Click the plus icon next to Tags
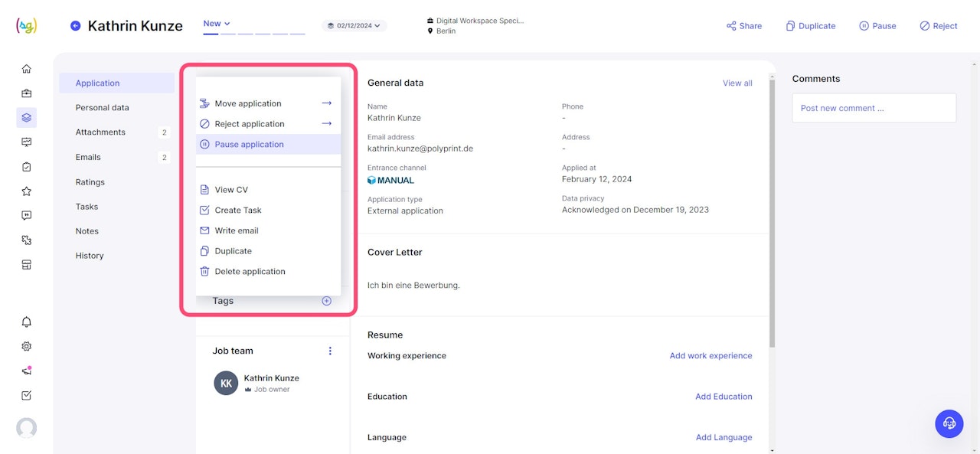Image resolution: width=980 pixels, height=454 pixels. (x=326, y=301)
